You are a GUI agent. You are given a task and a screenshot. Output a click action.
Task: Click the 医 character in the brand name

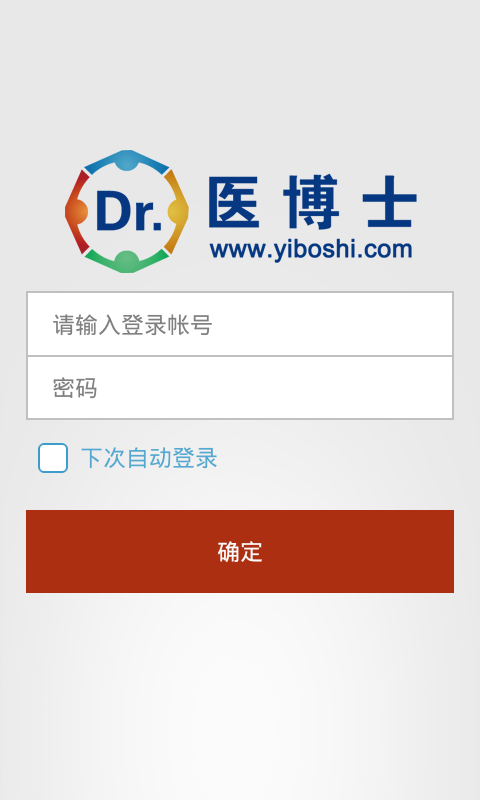[234, 202]
